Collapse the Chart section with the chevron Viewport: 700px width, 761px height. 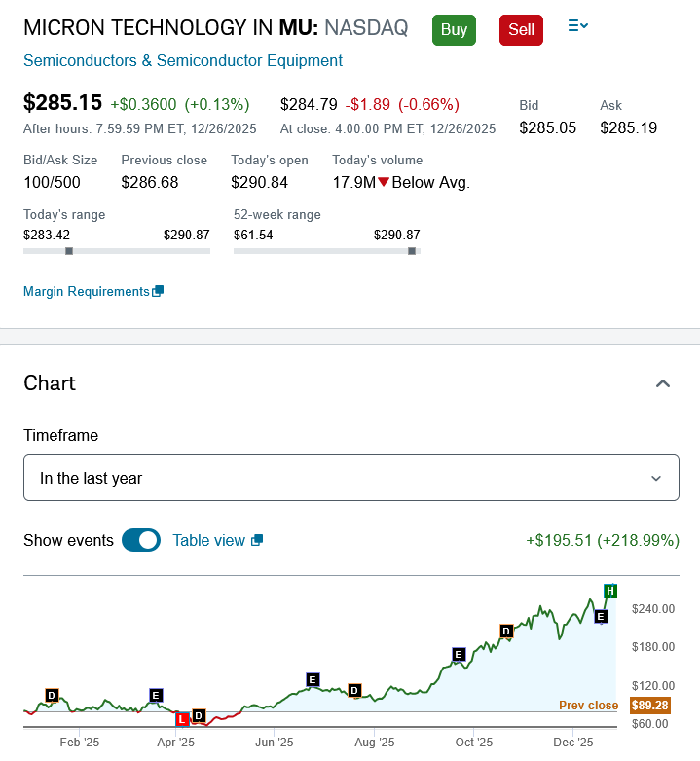(x=663, y=383)
